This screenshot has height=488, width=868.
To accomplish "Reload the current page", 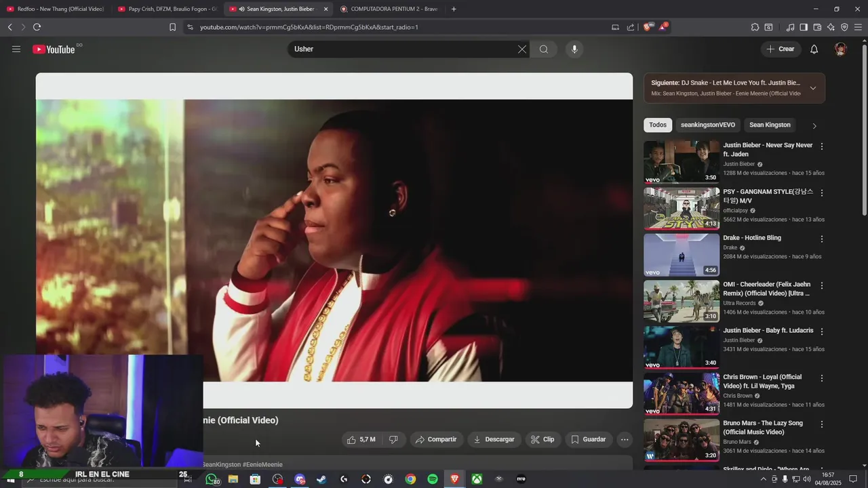I will pyautogui.click(x=37, y=27).
